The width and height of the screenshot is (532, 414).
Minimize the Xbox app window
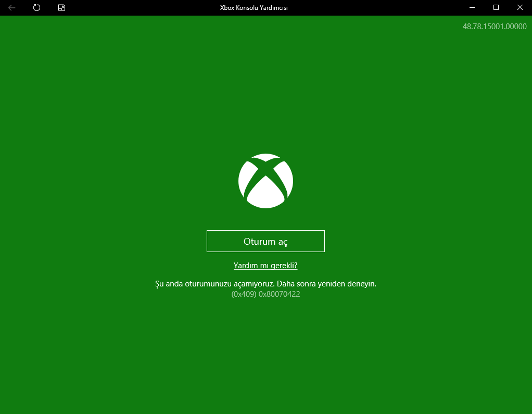[x=472, y=7]
